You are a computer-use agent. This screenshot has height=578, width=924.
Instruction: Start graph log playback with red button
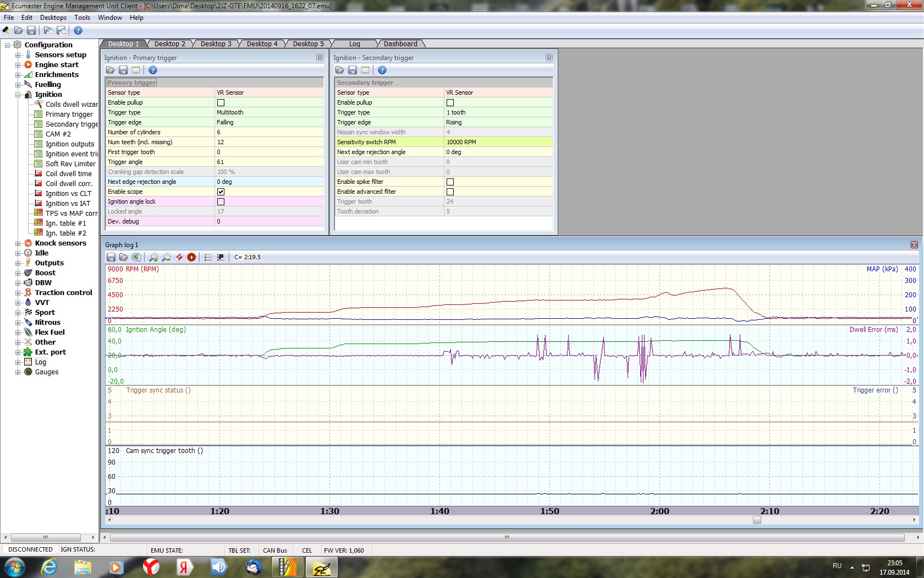coord(191,257)
